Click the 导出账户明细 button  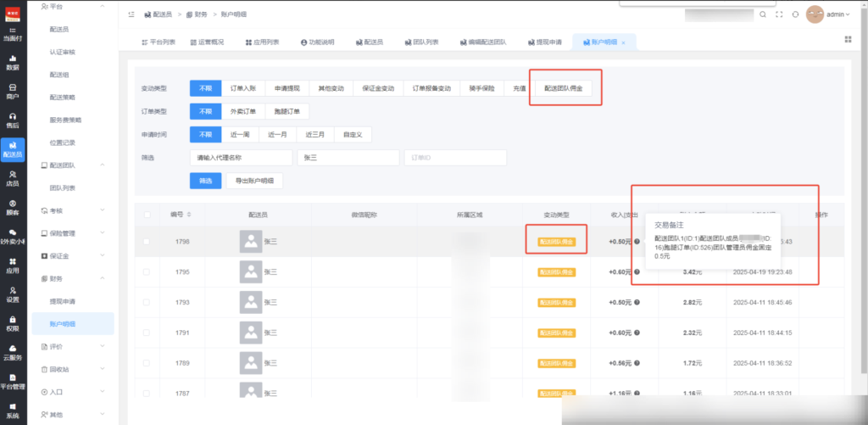pyautogui.click(x=254, y=181)
